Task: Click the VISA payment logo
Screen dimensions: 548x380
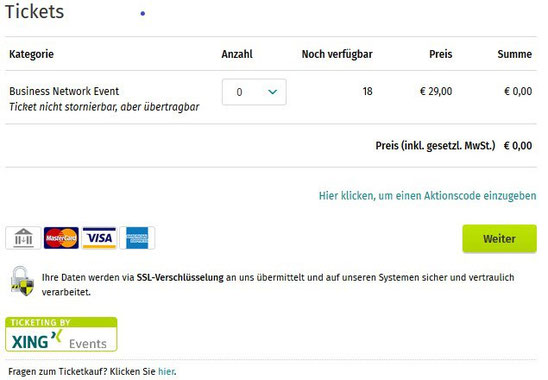Action: (x=99, y=238)
